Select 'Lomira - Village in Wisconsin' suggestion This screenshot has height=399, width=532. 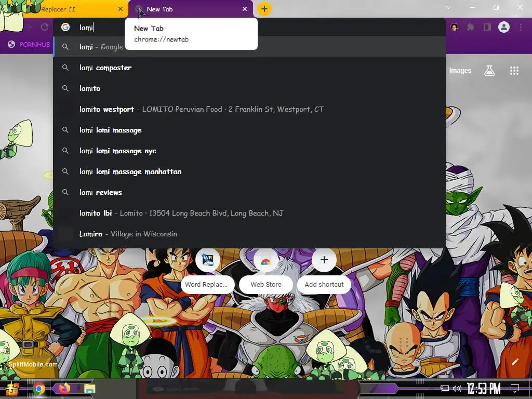point(249,234)
